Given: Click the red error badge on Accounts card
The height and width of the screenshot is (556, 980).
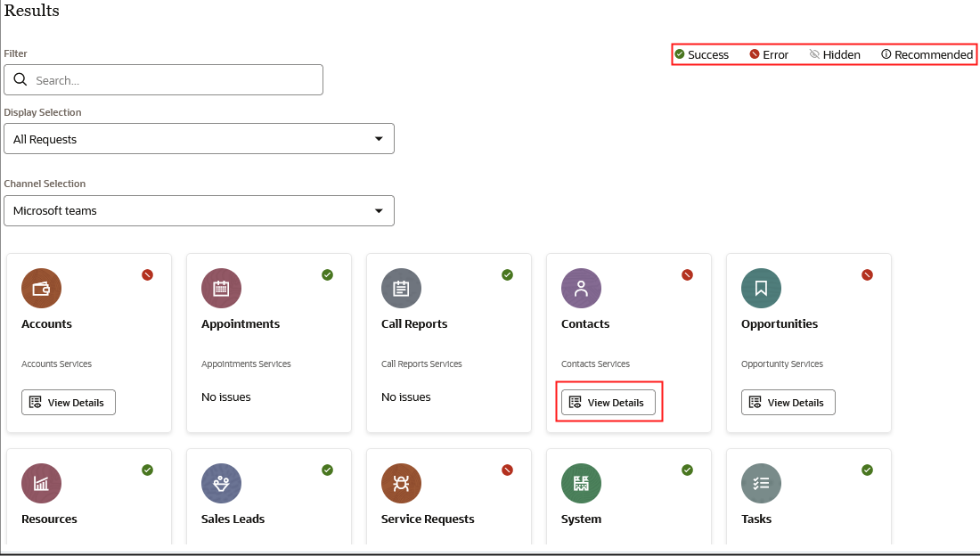Looking at the screenshot, I should pos(148,274).
